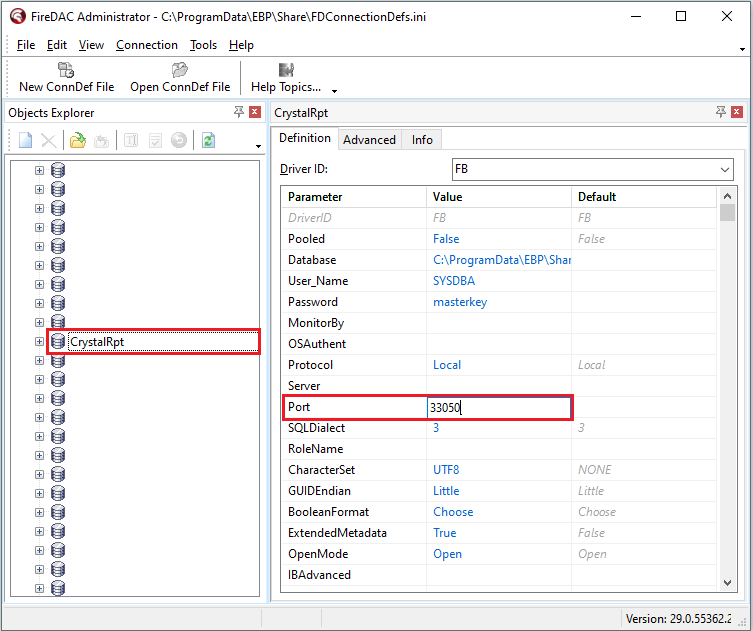
Task: Open Help Topics from the toolbar
Action: coord(286,77)
